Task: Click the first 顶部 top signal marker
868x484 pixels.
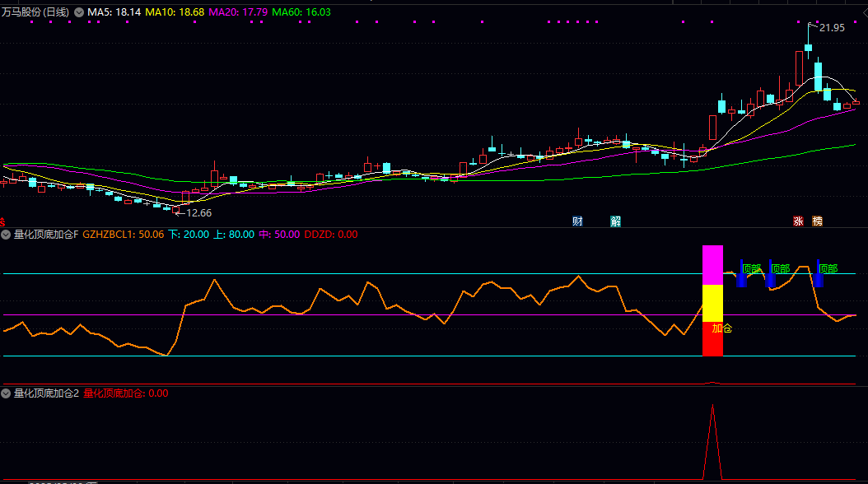Action: coord(751,268)
